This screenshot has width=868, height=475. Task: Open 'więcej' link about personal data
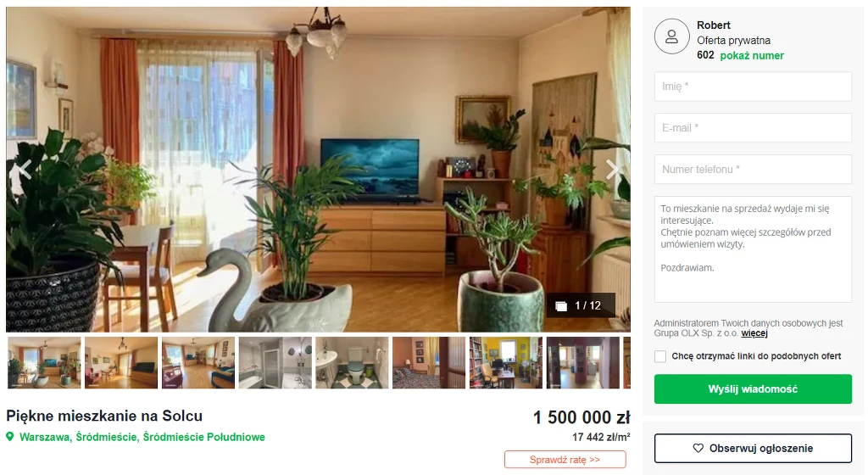754,333
